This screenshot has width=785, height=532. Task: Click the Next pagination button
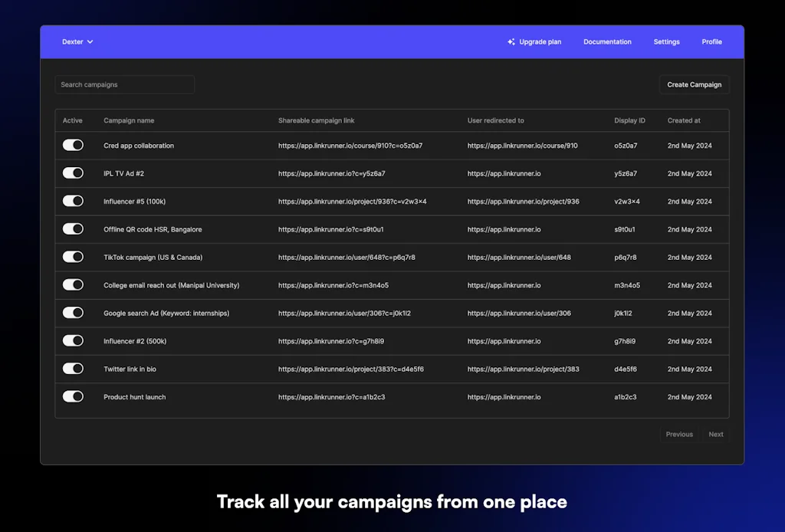pos(715,434)
